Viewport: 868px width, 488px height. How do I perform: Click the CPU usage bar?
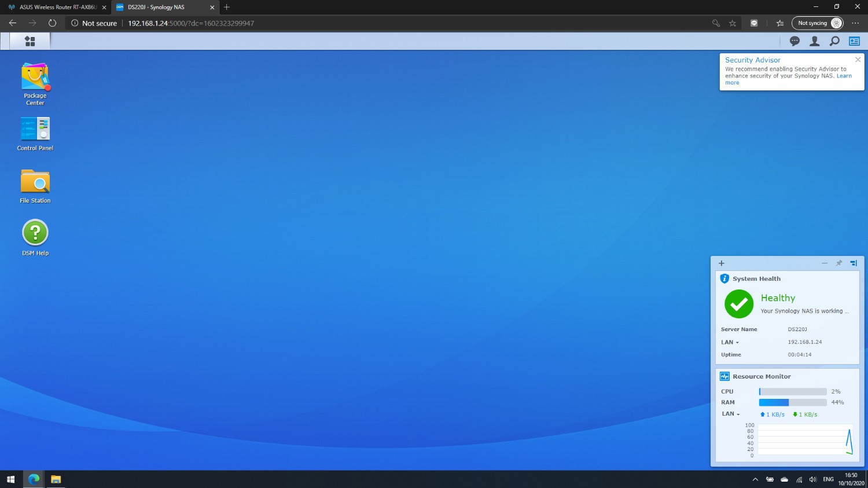click(x=793, y=392)
